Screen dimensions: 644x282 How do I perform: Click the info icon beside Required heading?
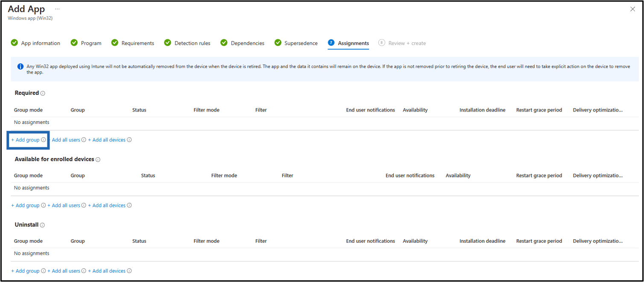43,93
